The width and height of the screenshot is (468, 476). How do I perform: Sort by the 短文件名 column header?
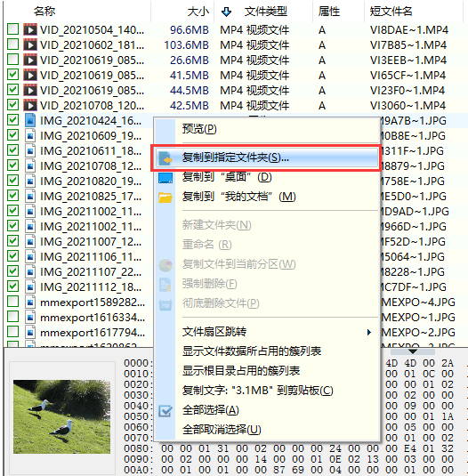(x=414, y=12)
